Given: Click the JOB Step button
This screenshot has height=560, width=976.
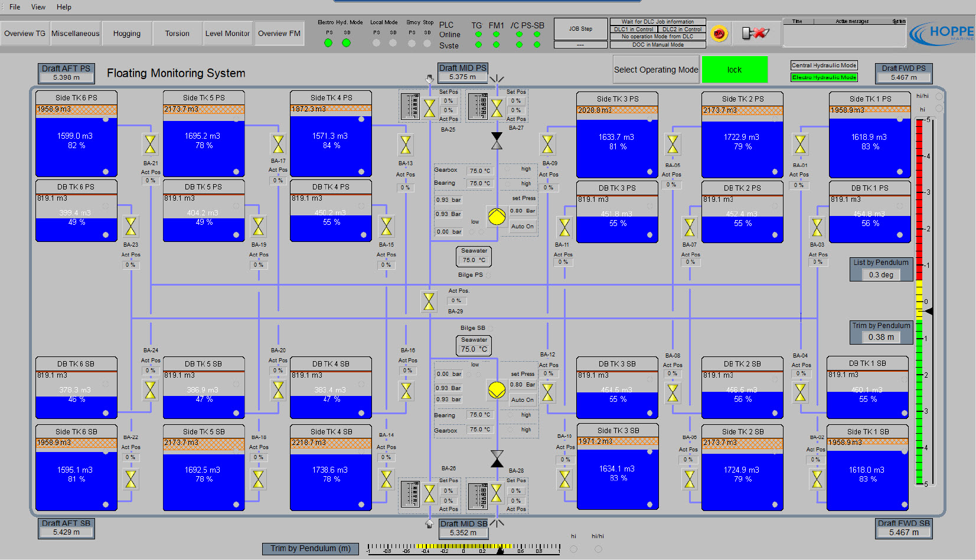Looking at the screenshot, I should click(580, 29).
